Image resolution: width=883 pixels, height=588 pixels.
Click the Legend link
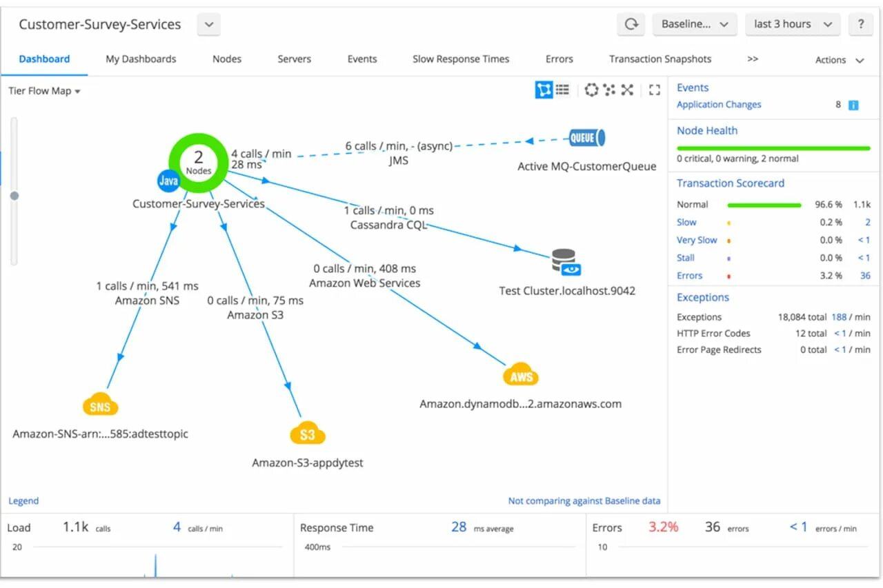pos(23,501)
